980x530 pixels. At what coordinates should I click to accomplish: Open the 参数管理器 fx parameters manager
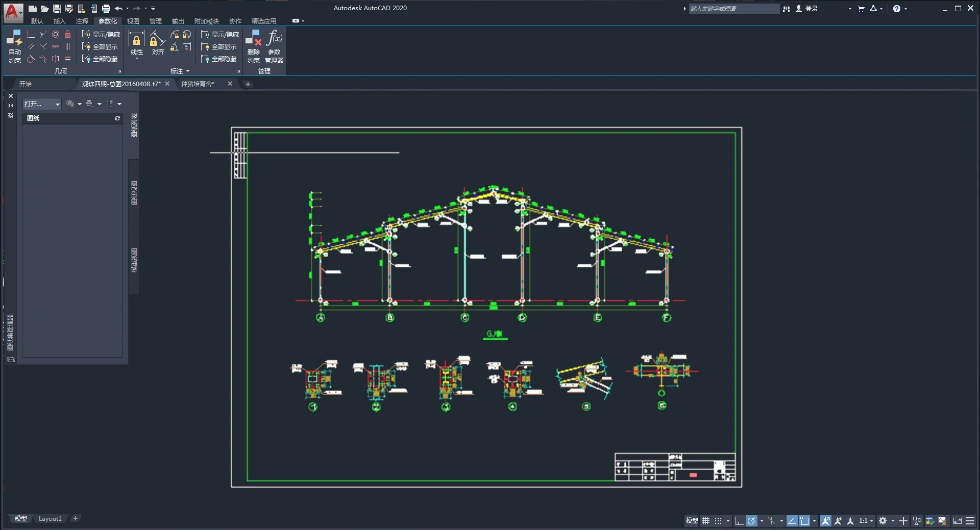(274, 46)
